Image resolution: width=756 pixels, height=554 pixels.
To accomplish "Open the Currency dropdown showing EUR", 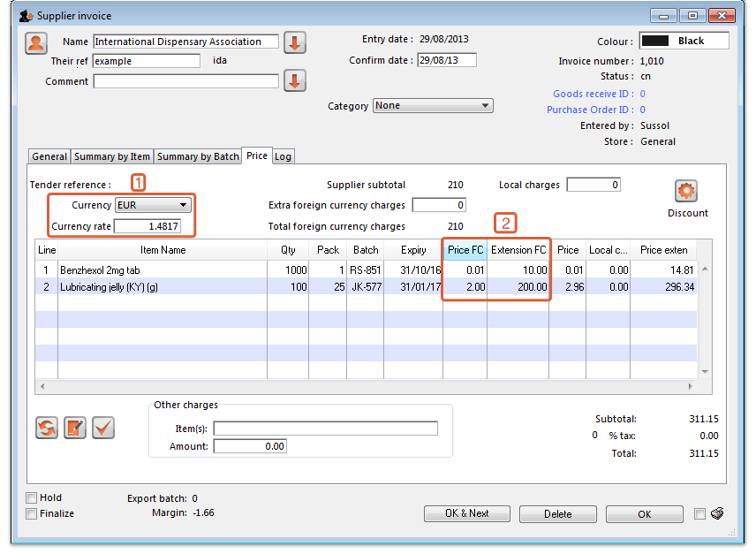I will (154, 205).
